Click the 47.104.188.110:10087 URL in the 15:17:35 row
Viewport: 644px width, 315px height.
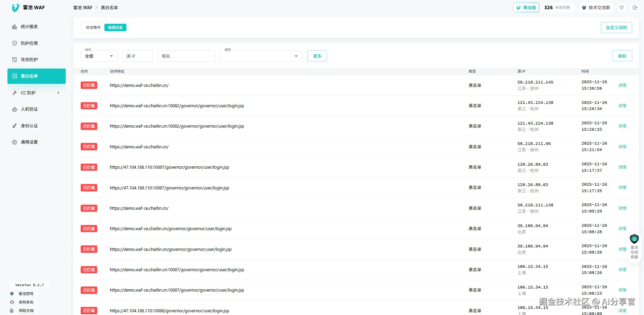169,188
